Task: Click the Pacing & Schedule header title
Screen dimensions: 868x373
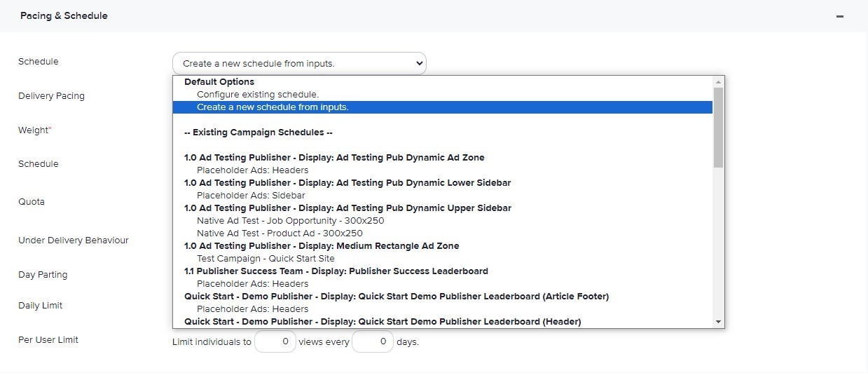Action: (64, 15)
